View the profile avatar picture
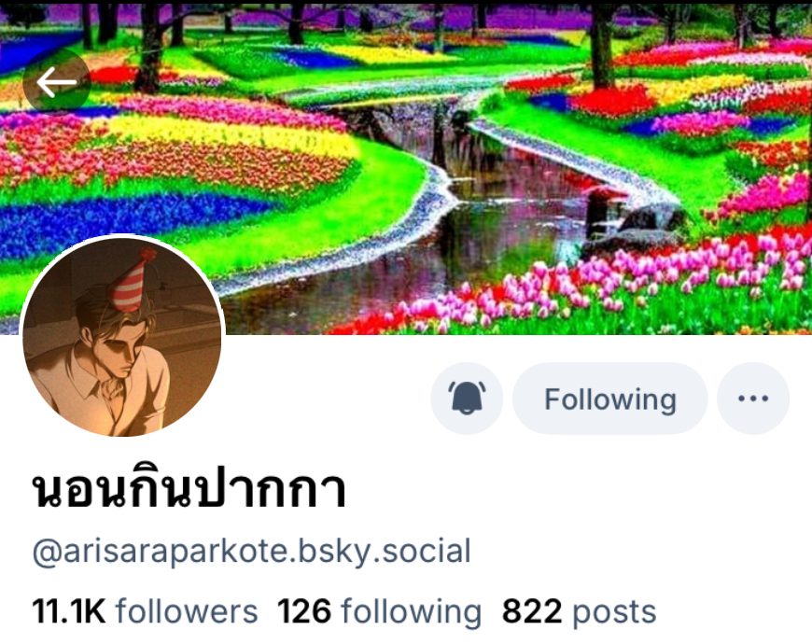 122,337
